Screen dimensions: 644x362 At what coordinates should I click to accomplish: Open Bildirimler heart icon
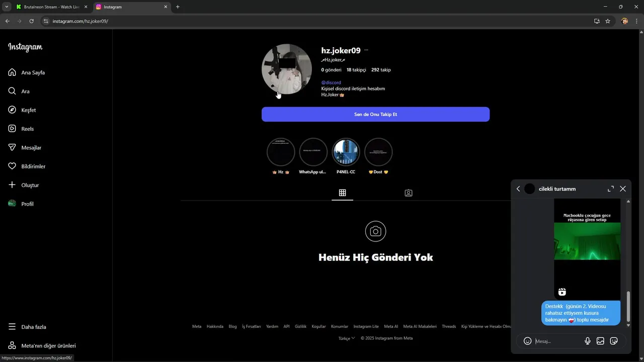pos(12,166)
